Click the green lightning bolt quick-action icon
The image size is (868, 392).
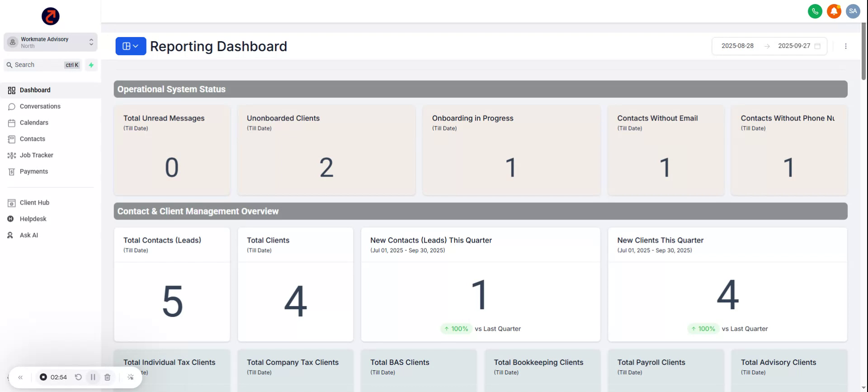(91, 65)
